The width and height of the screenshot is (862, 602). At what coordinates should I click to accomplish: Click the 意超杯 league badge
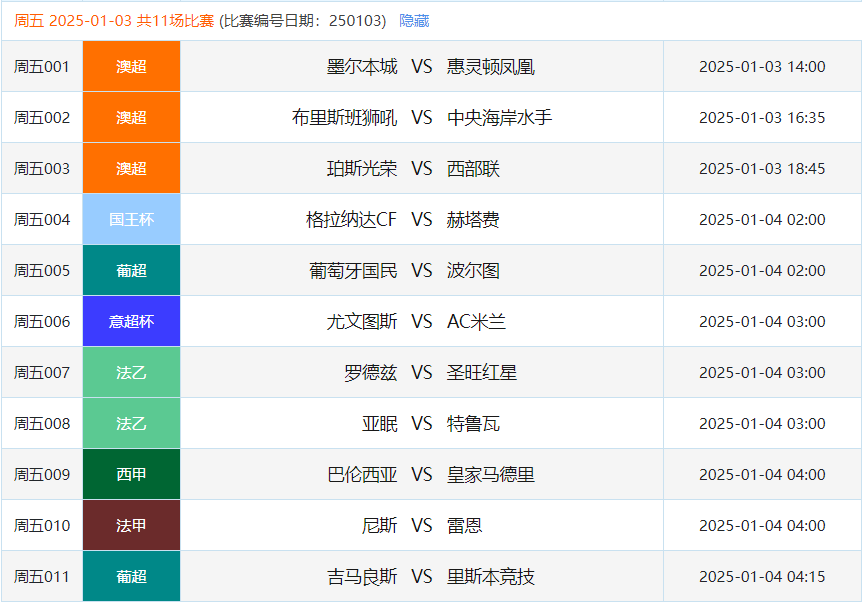tap(131, 322)
